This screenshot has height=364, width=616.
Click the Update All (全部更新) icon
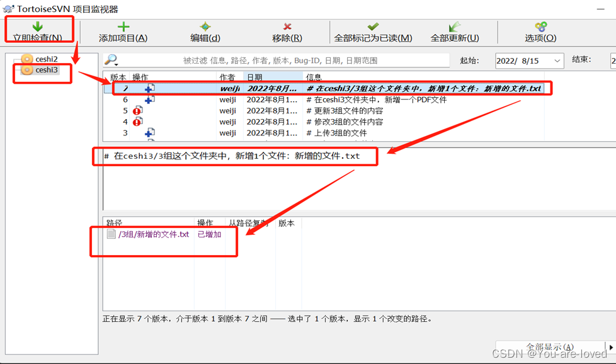[x=455, y=26]
